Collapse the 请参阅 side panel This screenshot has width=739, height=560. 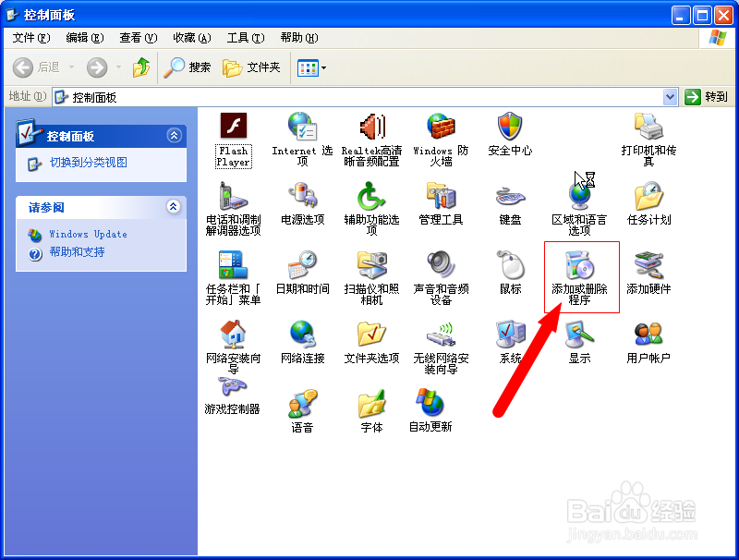tap(174, 206)
